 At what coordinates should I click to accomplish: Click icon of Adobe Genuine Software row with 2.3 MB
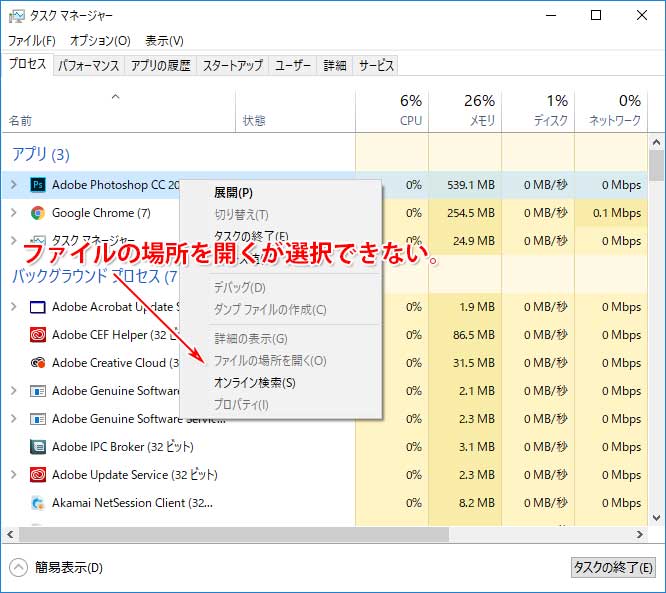point(38,419)
